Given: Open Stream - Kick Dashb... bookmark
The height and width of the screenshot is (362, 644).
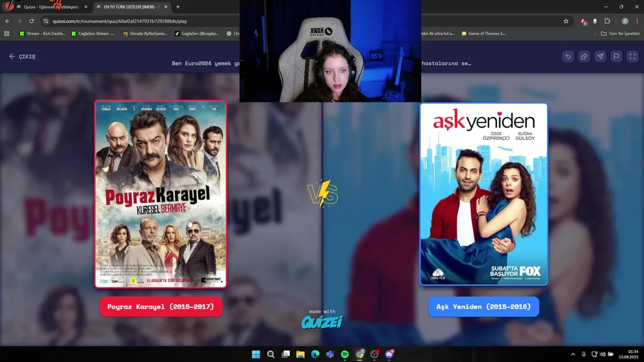Looking at the screenshot, I should point(42,34).
